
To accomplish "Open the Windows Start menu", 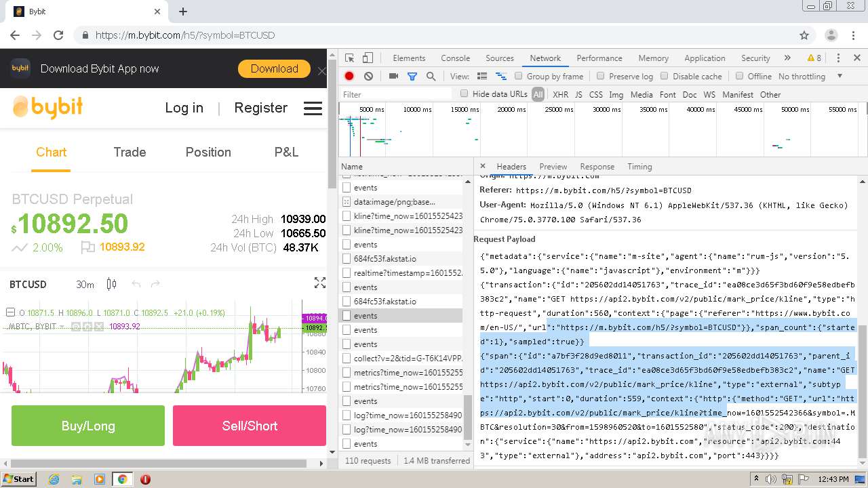I will point(18,479).
